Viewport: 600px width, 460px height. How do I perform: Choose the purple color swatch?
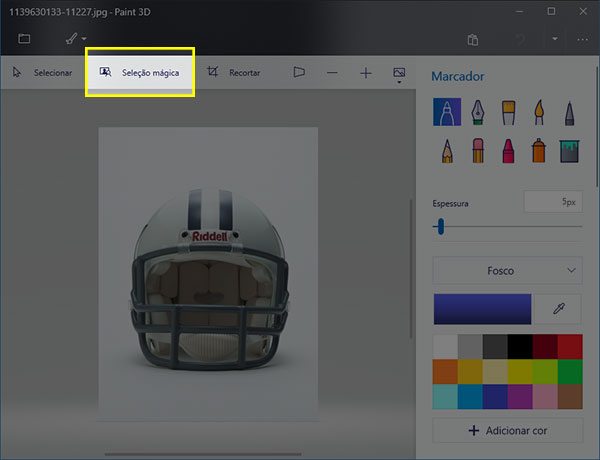point(520,396)
